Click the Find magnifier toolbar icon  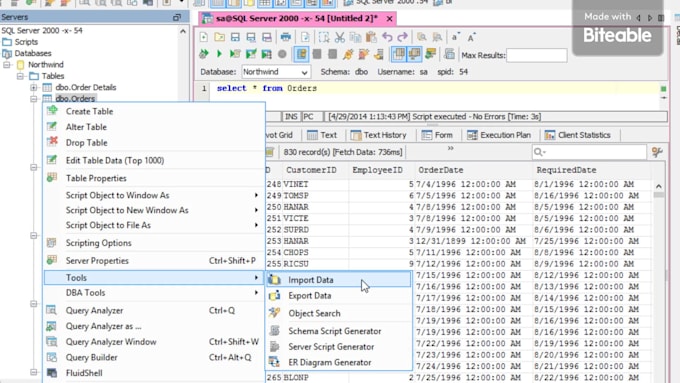pyautogui.click(x=422, y=37)
